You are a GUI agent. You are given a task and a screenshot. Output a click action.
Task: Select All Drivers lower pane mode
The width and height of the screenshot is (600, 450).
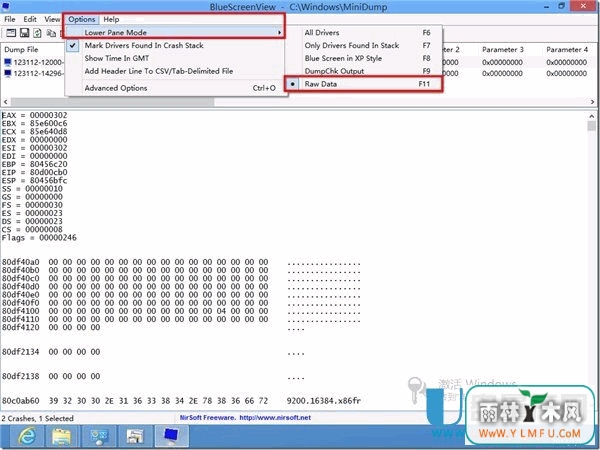click(x=364, y=33)
